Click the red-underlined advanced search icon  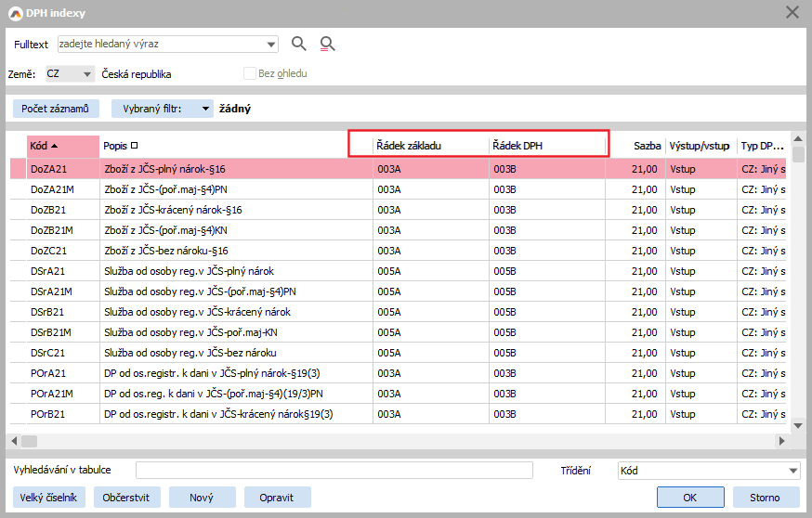[x=327, y=44]
